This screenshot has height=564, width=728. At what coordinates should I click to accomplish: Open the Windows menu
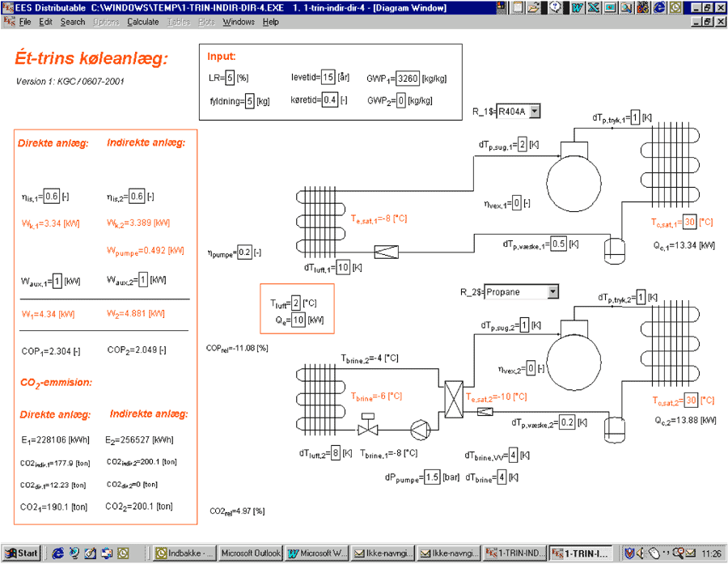point(239,22)
